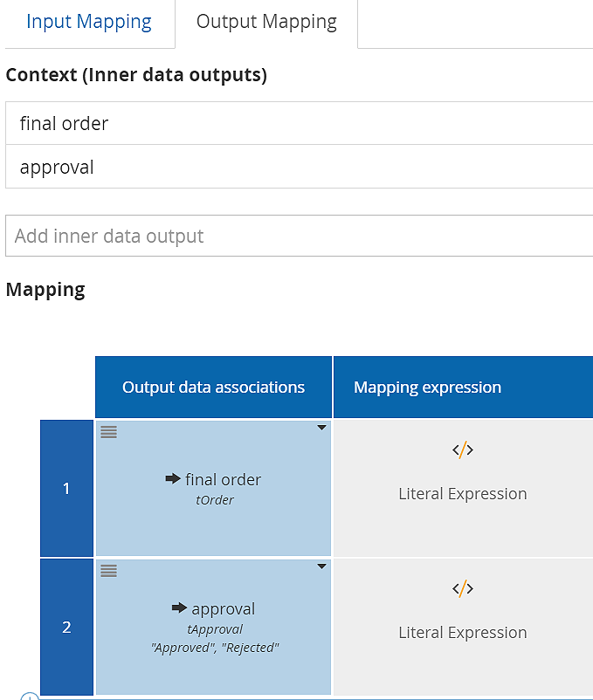Select row number 1 cell
The image size is (593, 700).
66,488
